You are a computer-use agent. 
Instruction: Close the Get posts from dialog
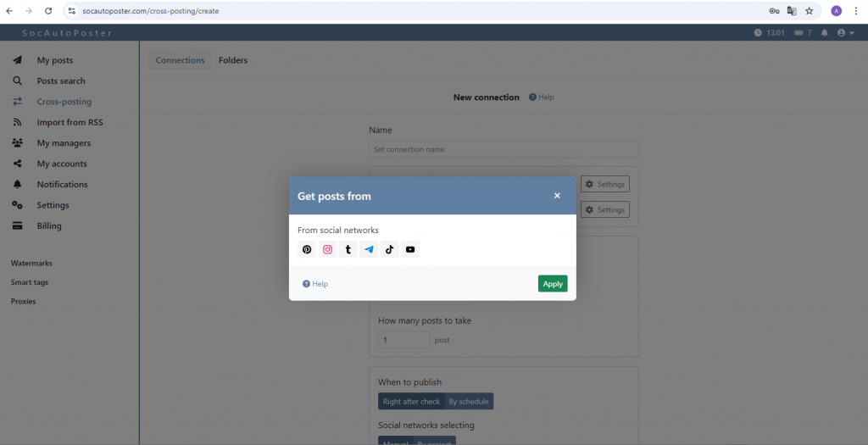[x=557, y=196]
